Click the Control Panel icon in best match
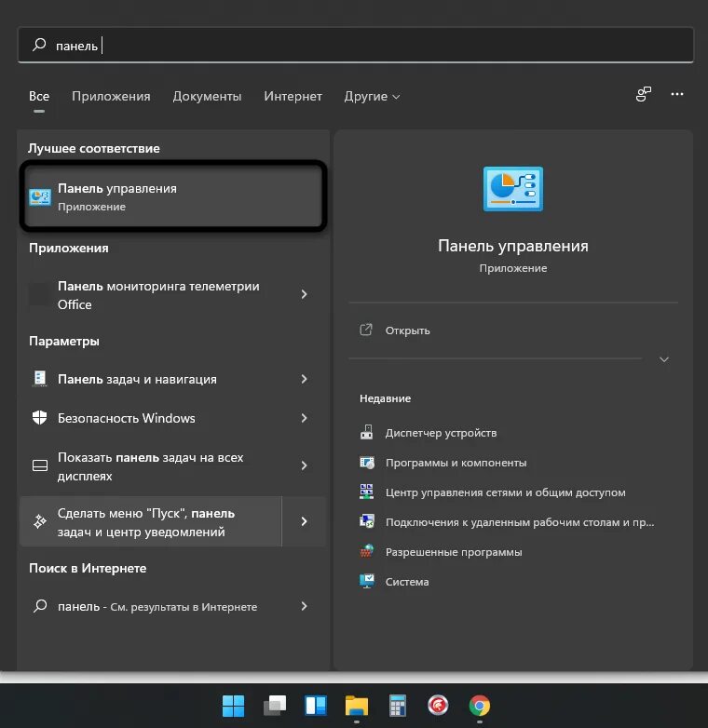The image size is (708, 728). click(40, 196)
